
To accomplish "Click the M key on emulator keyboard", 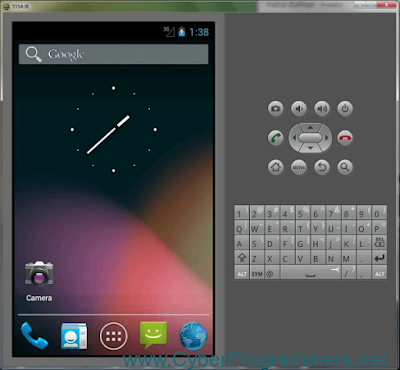I will (x=349, y=257).
